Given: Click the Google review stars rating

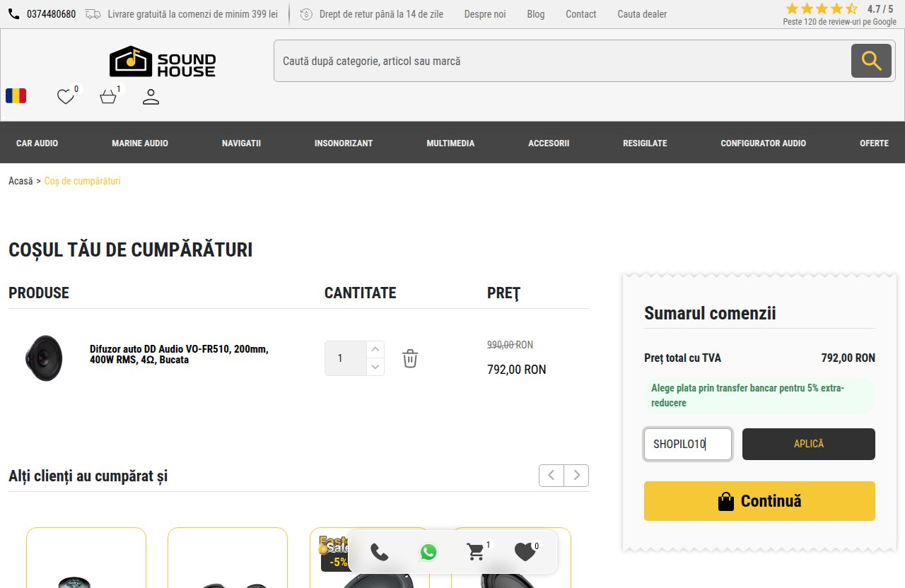Looking at the screenshot, I should [x=822, y=8].
